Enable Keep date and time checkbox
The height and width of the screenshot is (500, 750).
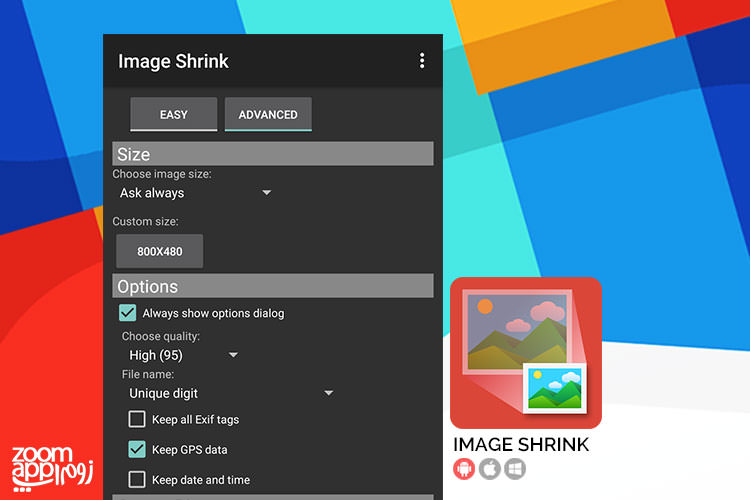coord(137,479)
